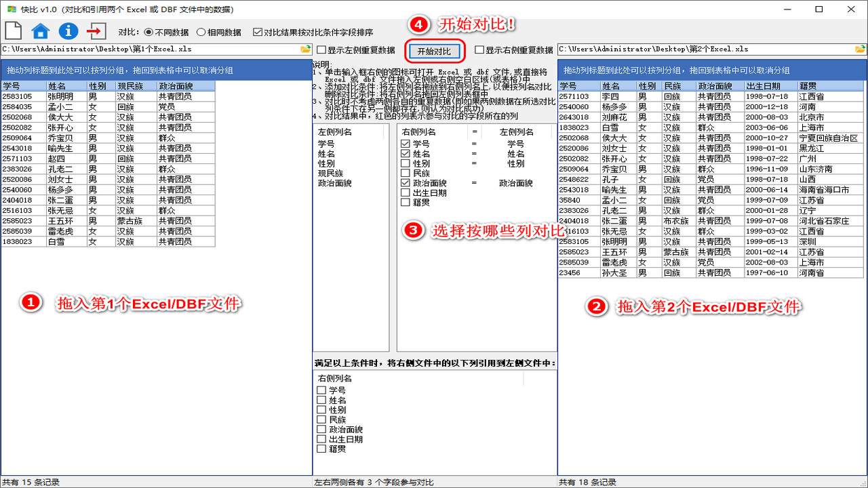Check 性别 in compare conditions list
Screen dimensions: 868x488
(406, 163)
